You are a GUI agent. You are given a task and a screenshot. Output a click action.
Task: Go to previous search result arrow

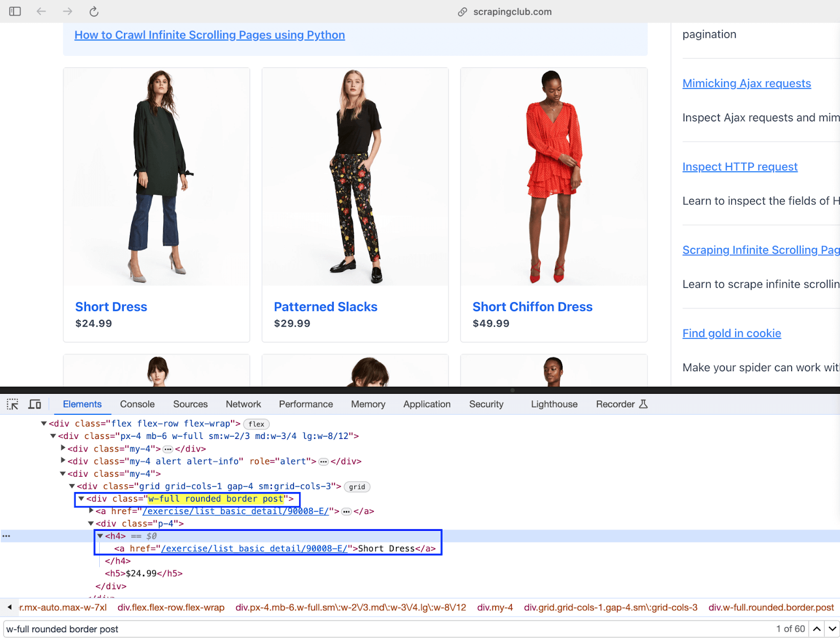(x=817, y=629)
